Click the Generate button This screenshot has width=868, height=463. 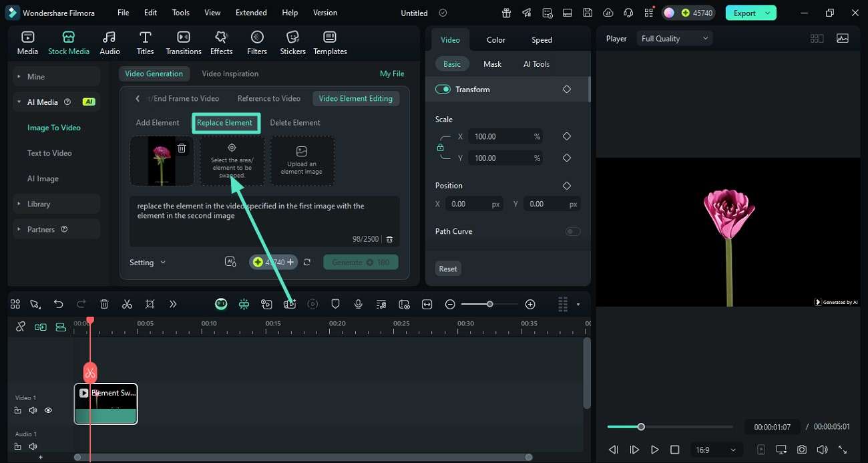point(361,263)
